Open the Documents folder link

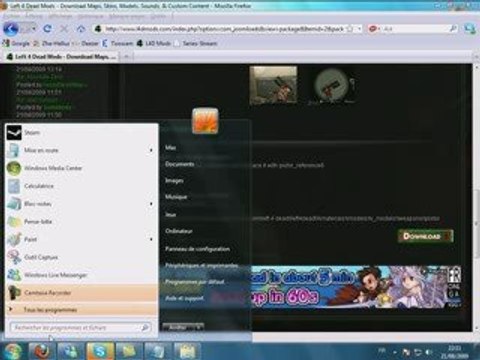179,164
